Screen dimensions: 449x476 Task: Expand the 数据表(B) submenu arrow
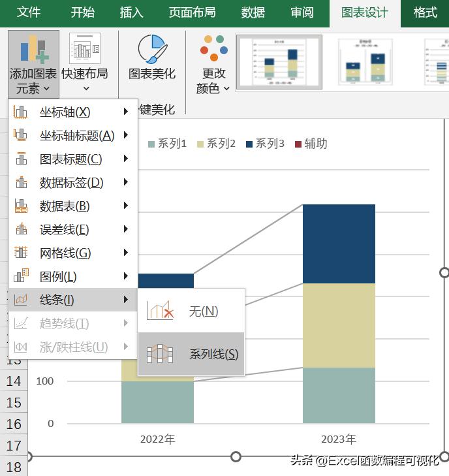125,206
